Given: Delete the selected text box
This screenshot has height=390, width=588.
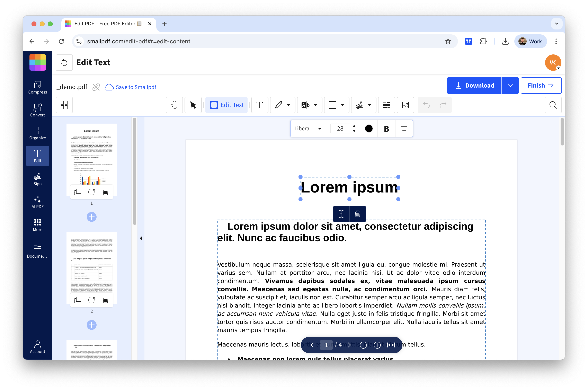Looking at the screenshot, I should point(357,214).
